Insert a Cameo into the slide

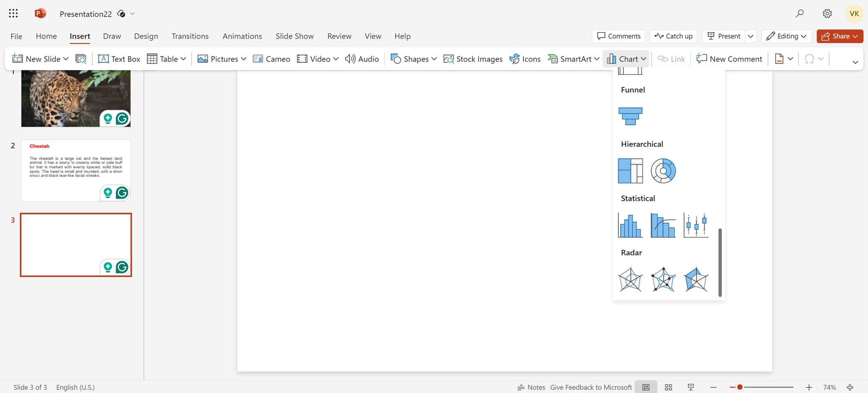(x=271, y=59)
